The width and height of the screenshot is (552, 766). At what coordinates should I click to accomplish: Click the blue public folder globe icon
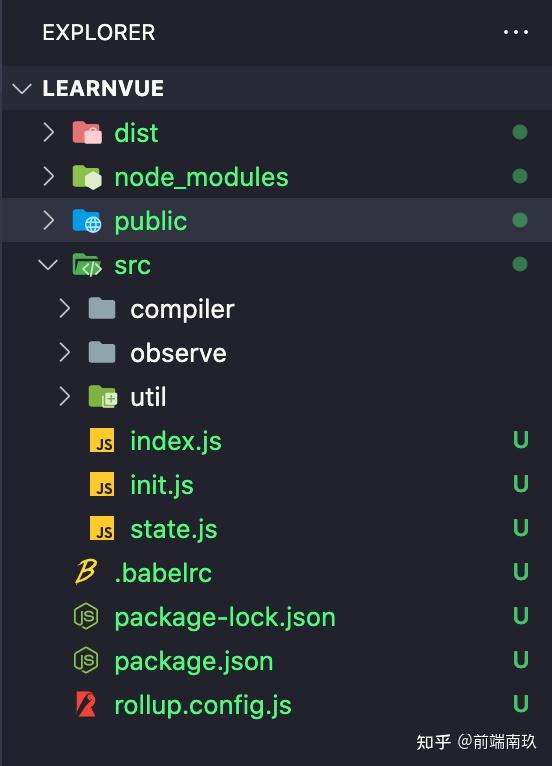tap(87, 221)
